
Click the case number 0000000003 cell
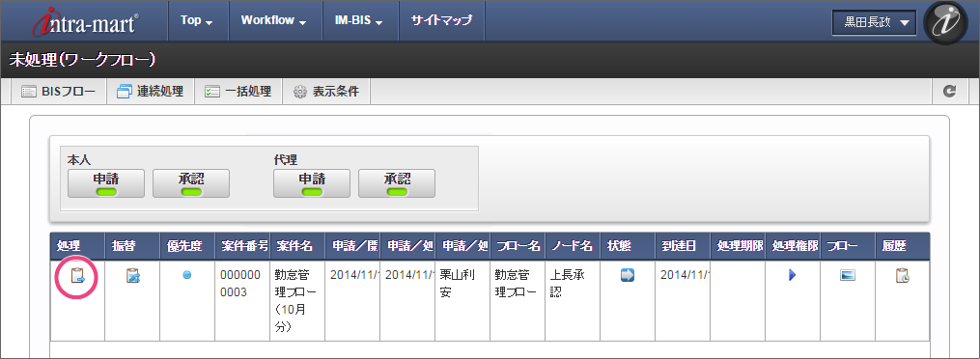[242, 301]
